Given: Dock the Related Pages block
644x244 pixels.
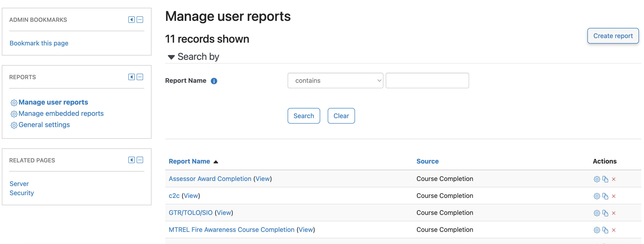Looking at the screenshot, I should (x=132, y=160).
